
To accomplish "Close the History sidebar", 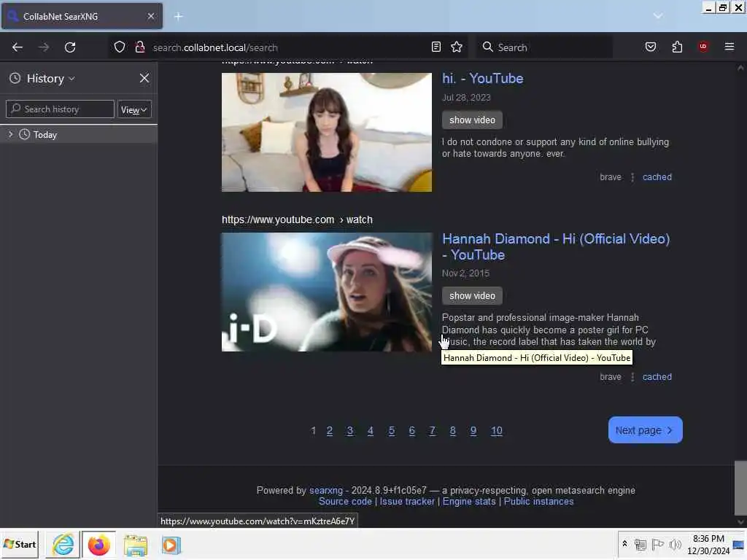I will (144, 78).
